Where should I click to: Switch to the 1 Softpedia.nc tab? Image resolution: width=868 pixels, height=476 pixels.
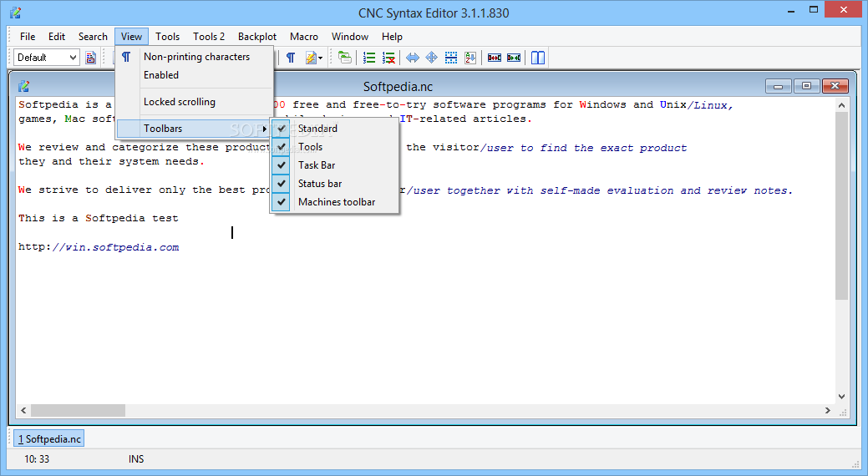49,439
